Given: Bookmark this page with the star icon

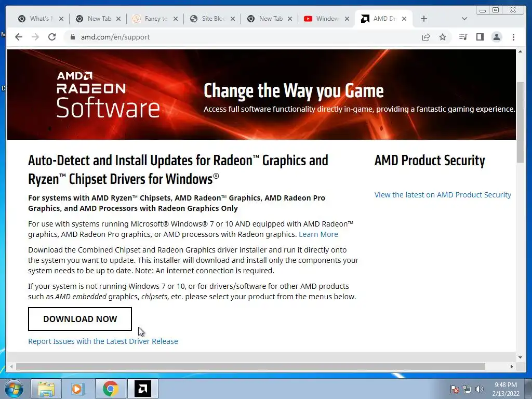Looking at the screenshot, I should (x=443, y=37).
